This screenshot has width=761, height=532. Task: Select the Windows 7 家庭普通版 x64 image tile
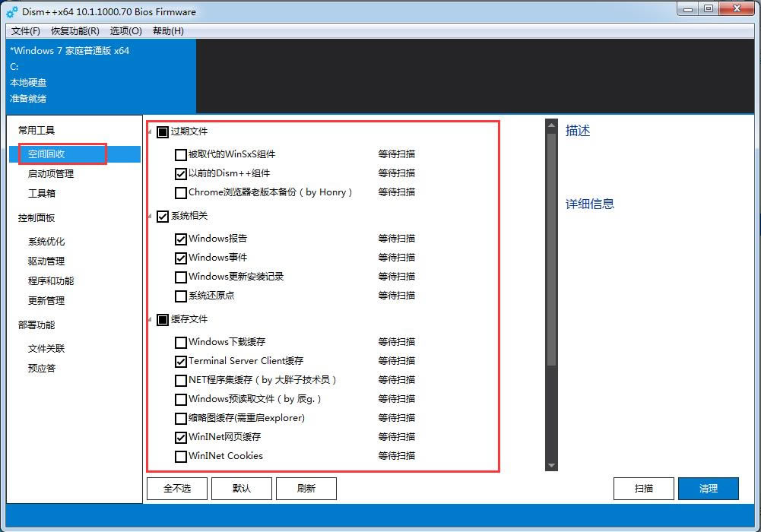click(101, 76)
